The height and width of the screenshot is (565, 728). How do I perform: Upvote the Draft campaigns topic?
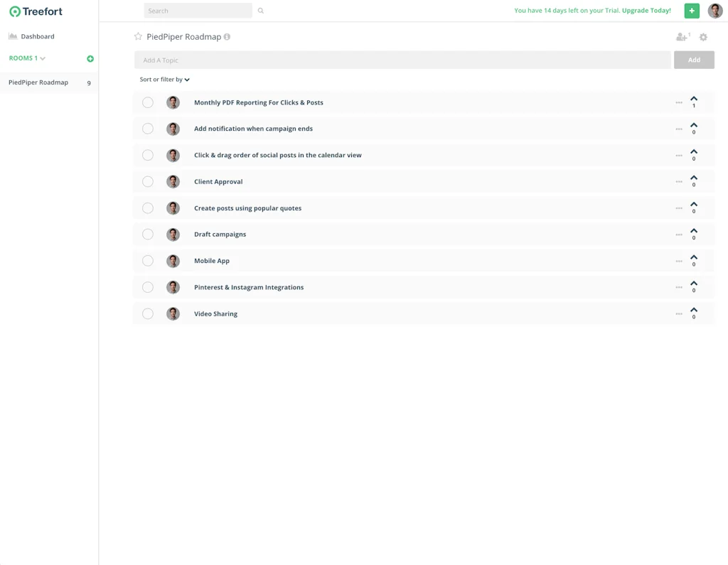[x=694, y=231]
